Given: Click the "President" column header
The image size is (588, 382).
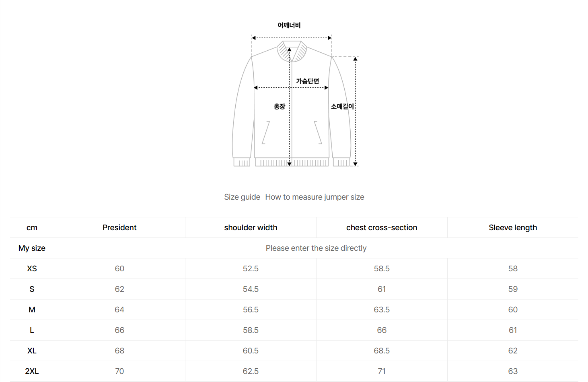Looking at the screenshot, I should pyautogui.click(x=119, y=227).
